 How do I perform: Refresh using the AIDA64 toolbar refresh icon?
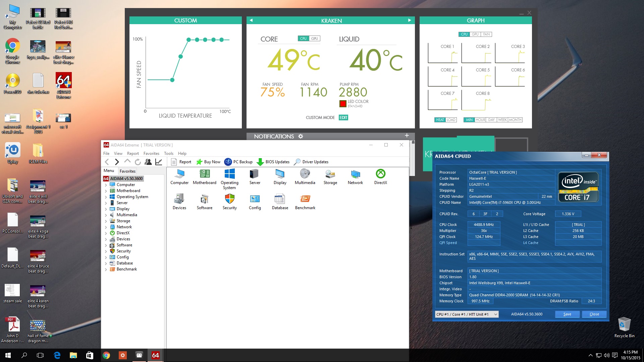click(138, 162)
